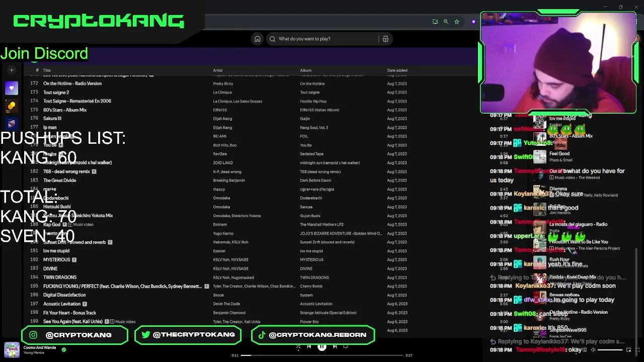Select track DIVINE in the list
This screenshot has width=644, height=362.
(x=50, y=268)
